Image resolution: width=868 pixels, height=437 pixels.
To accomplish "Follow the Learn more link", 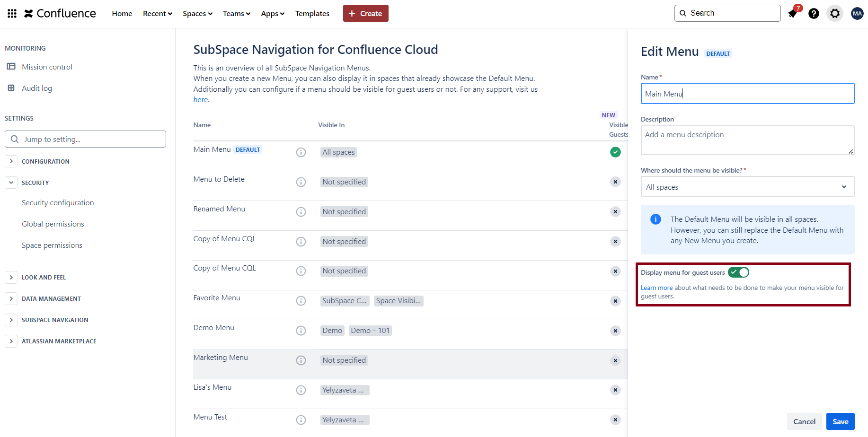I will coord(656,288).
